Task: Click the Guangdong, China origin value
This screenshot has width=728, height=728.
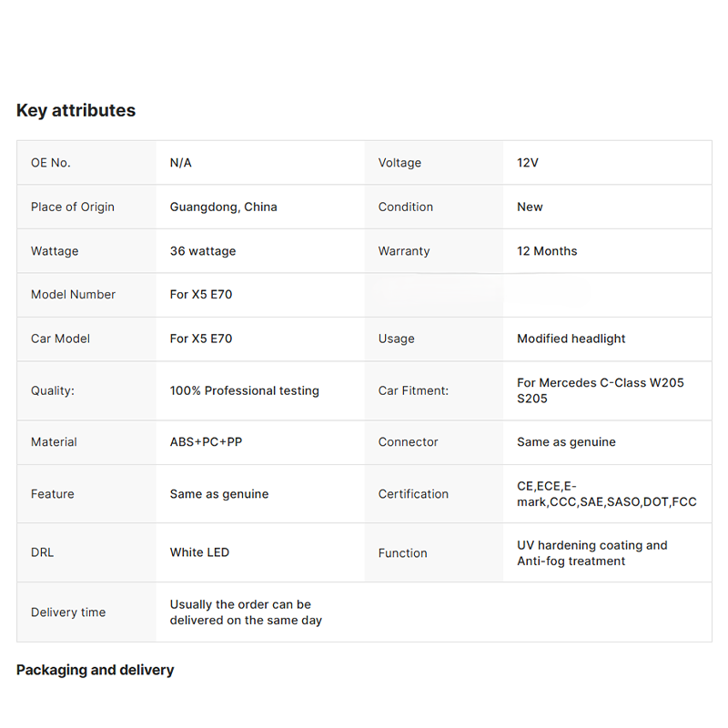Action: (223, 207)
